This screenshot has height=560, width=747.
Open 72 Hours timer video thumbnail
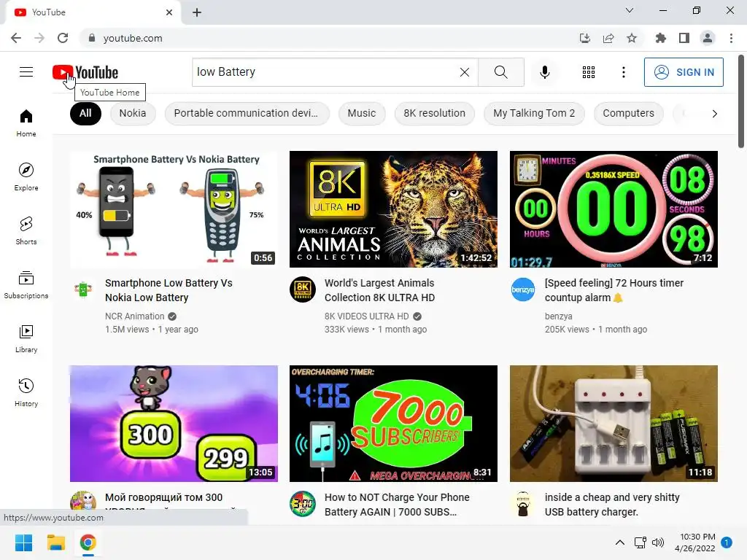pos(614,209)
